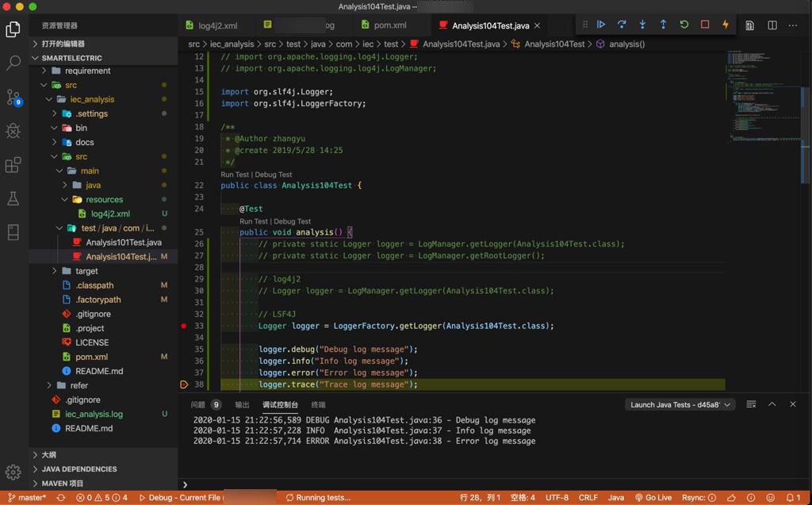812x505 pixels.
Task: Open the Search view in activity bar
Action: (x=13, y=63)
